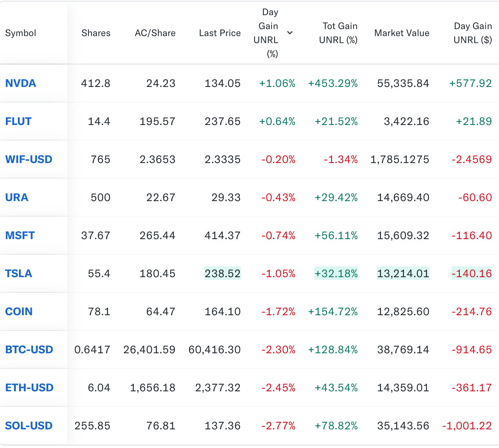499x448 pixels.
Task: Sort by the Market Value column header
Action: (x=402, y=33)
